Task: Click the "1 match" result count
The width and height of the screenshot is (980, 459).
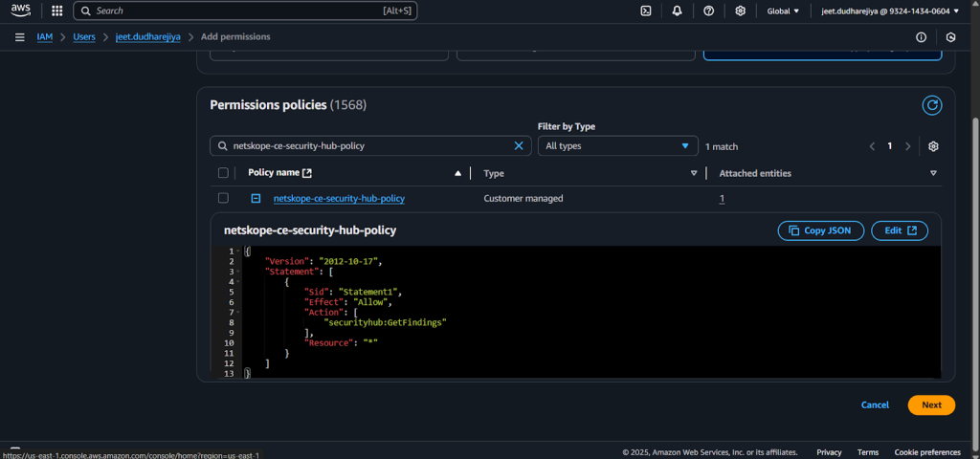Action: pyautogui.click(x=722, y=146)
